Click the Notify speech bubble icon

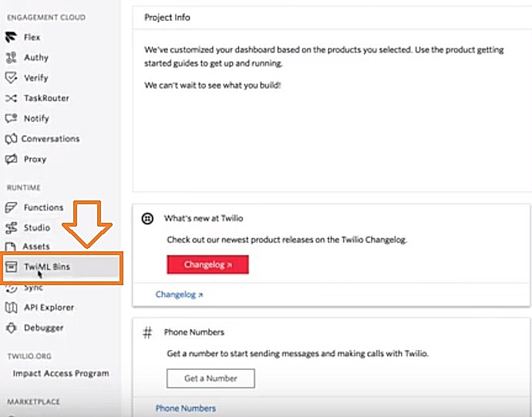(11, 118)
